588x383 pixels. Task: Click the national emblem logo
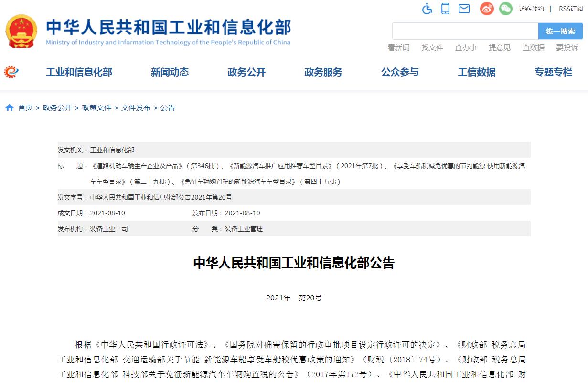point(21,32)
